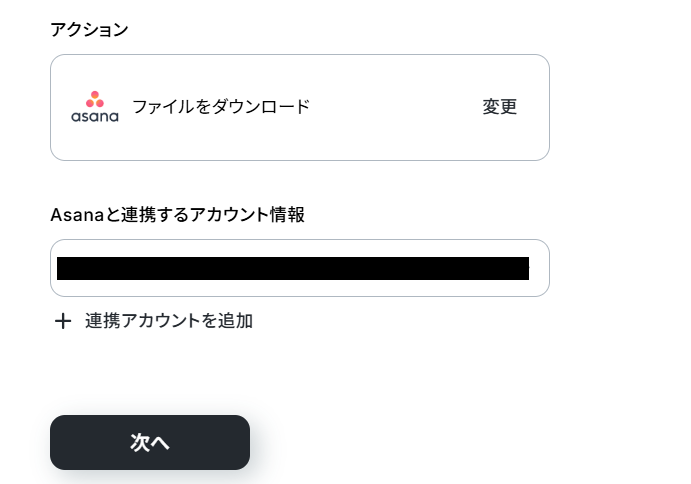Viewport: 691px width, 484px height.
Task: Select the action card containing Asana
Action: click(x=300, y=108)
